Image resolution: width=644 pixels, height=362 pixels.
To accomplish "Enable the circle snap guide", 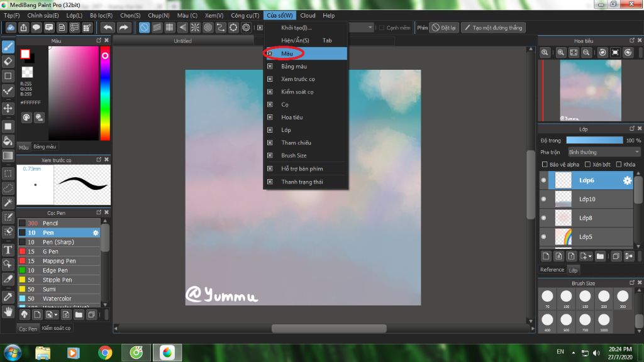I will click(208, 28).
